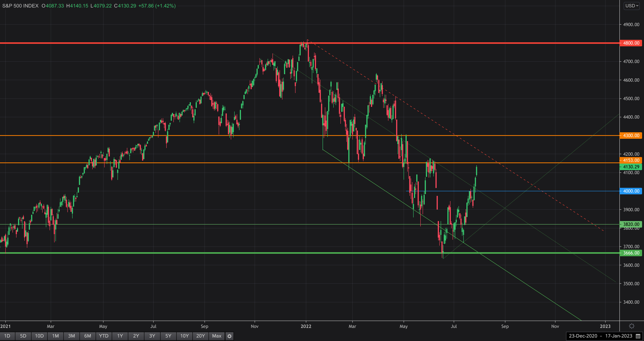The height and width of the screenshot is (341, 644).
Task: Open the chart axis settings icon
Action: point(632,326)
